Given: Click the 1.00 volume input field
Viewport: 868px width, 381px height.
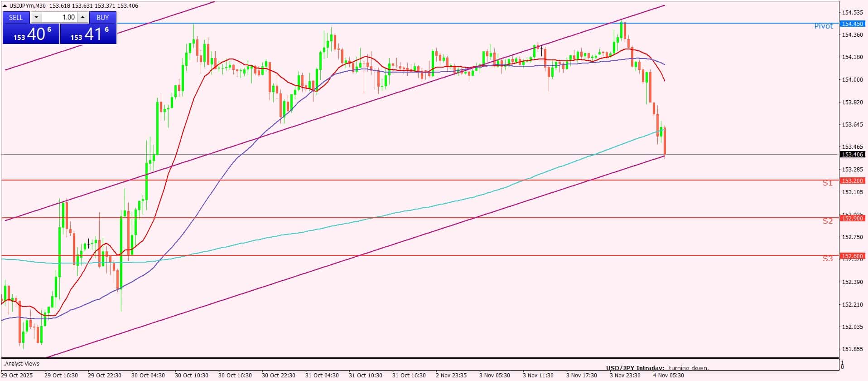Looking at the screenshot, I should [59, 17].
